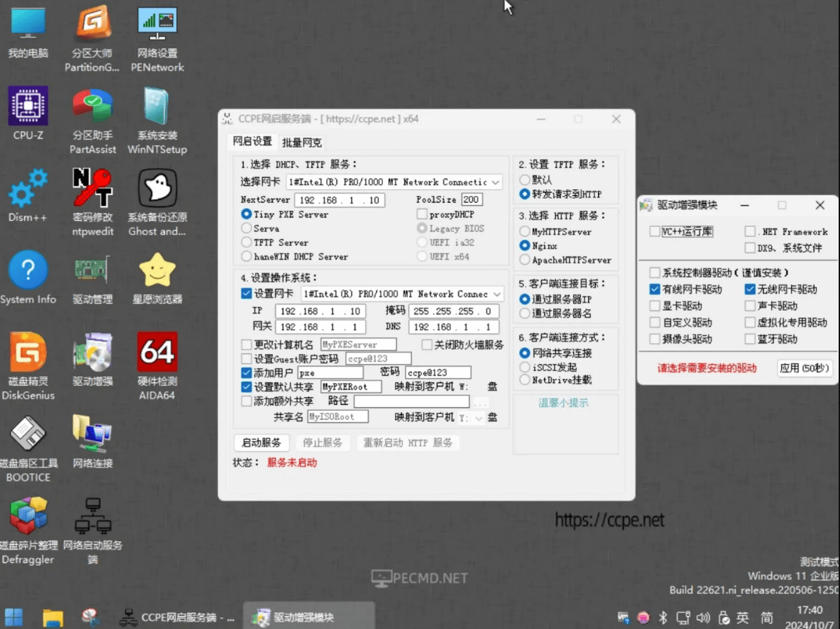Image resolution: width=840 pixels, height=629 pixels.
Task: Enable the 显卡驱动 checkbox
Action: pos(654,306)
